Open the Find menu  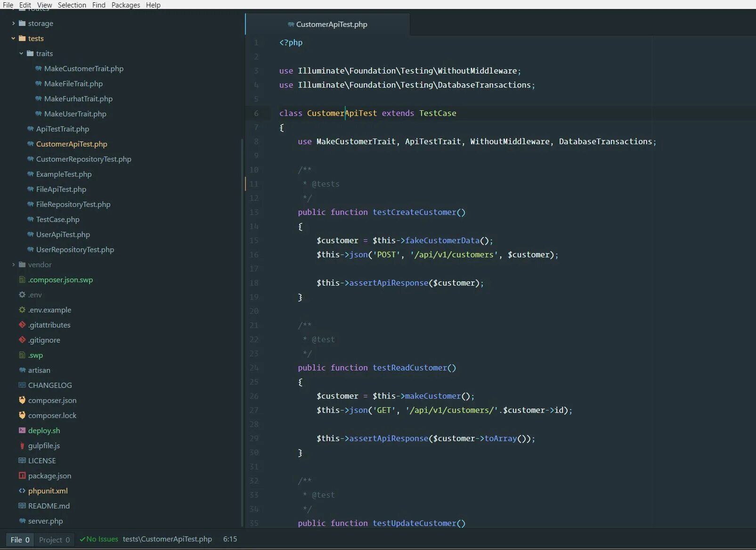click(x=99, y=5)
